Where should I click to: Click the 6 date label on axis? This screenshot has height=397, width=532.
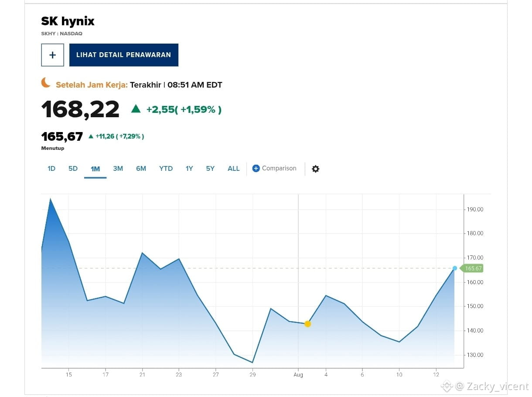(x=362, y=374)
